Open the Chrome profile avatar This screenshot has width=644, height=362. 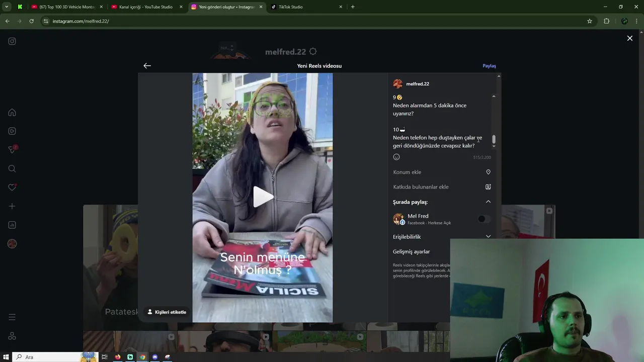pyautogui.click(x=624, y=21)
